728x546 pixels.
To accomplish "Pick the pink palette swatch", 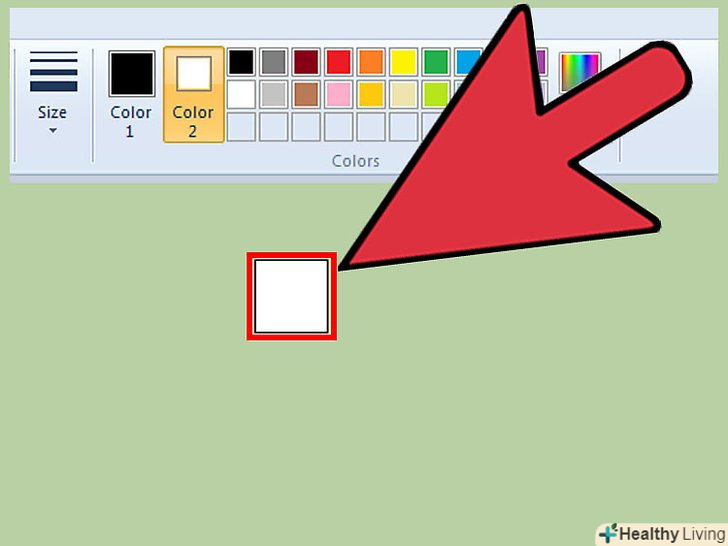I will coord(338,94).
